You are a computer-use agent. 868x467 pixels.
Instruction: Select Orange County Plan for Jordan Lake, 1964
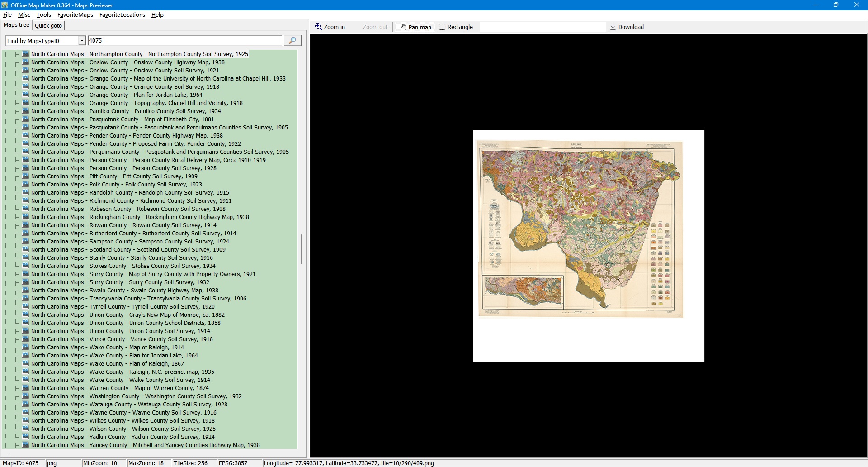tap(117, 95)
